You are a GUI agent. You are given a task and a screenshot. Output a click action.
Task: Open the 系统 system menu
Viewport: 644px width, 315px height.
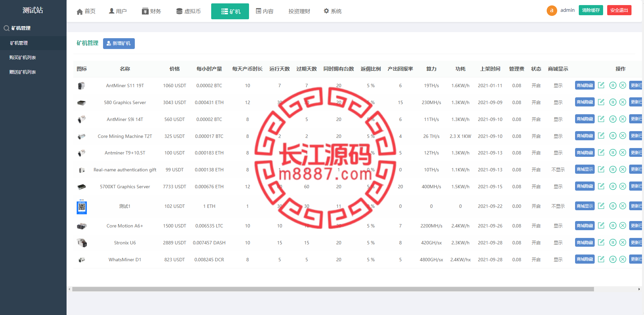[x=332, y=11]
